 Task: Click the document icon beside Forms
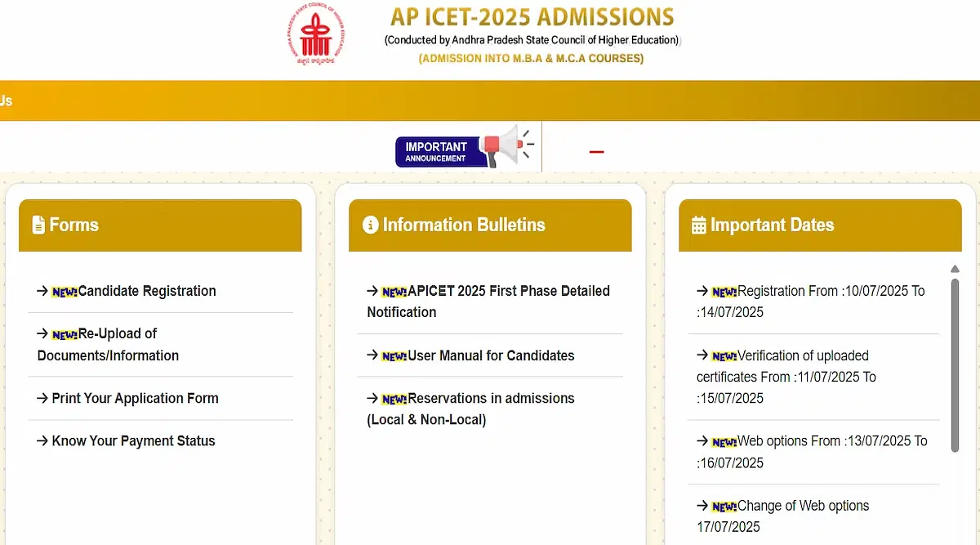tap(38, 225)
